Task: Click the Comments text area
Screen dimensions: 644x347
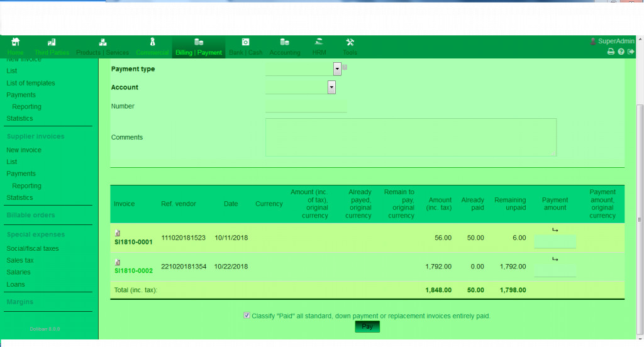Action: (411, 137)
